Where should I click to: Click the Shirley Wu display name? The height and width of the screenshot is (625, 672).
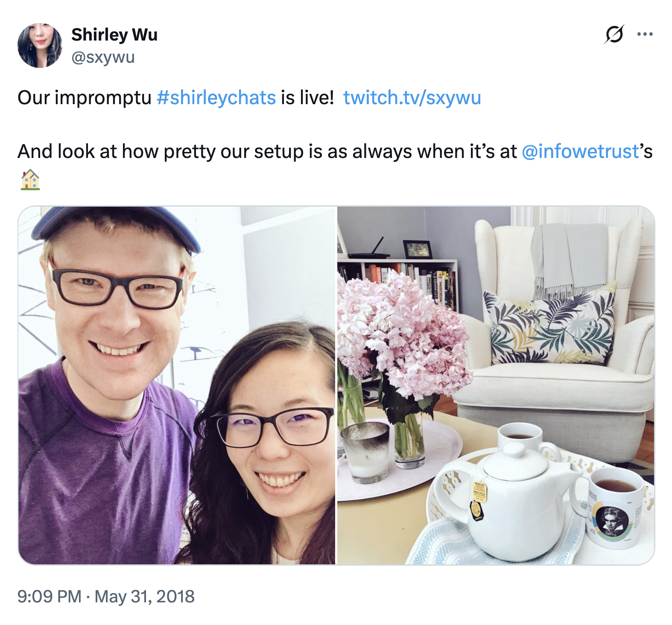114,35
